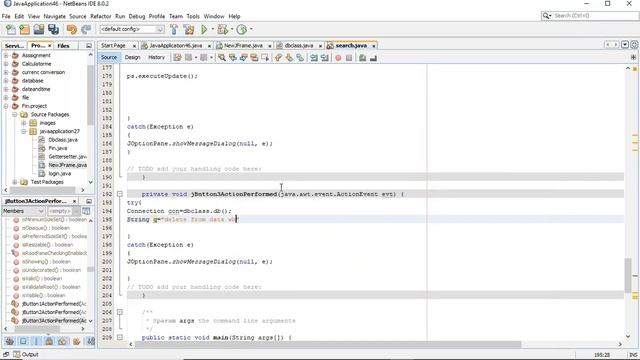Screen dimensions: 640x360
Task: Open the dbclass.java editor tab
Action: (x=299, y=46)
